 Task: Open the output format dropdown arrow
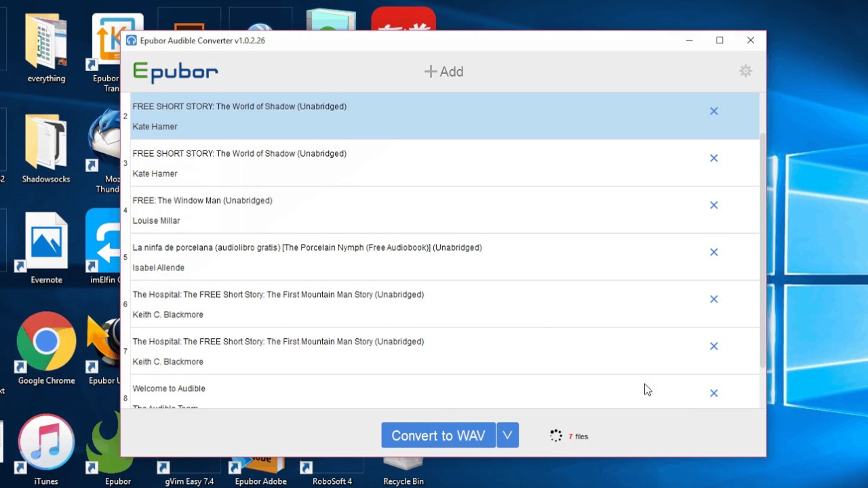(507, 436)
